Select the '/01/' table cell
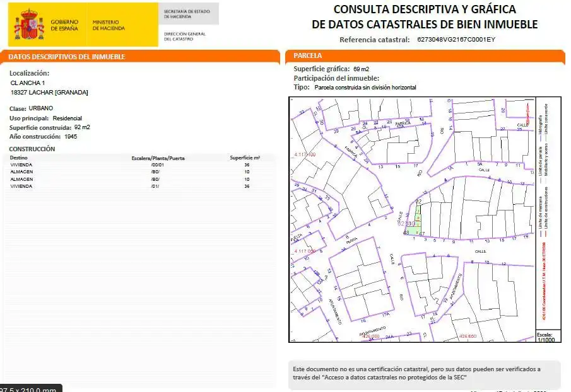 (155, 186)
